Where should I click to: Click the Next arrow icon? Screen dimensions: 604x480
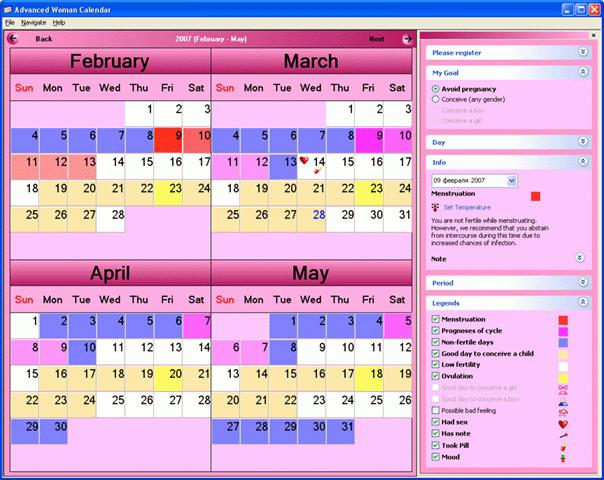point(407,39)
